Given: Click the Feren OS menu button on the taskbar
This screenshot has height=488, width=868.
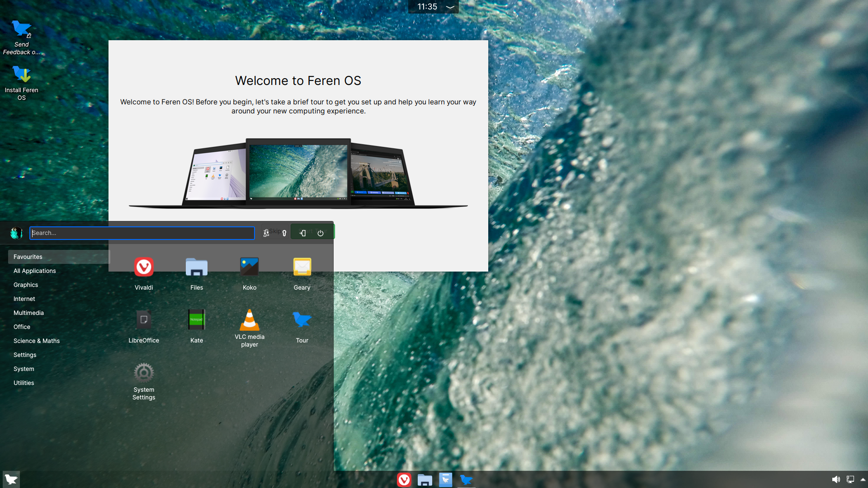Looking at the screenshot, I should coord(11,479).
